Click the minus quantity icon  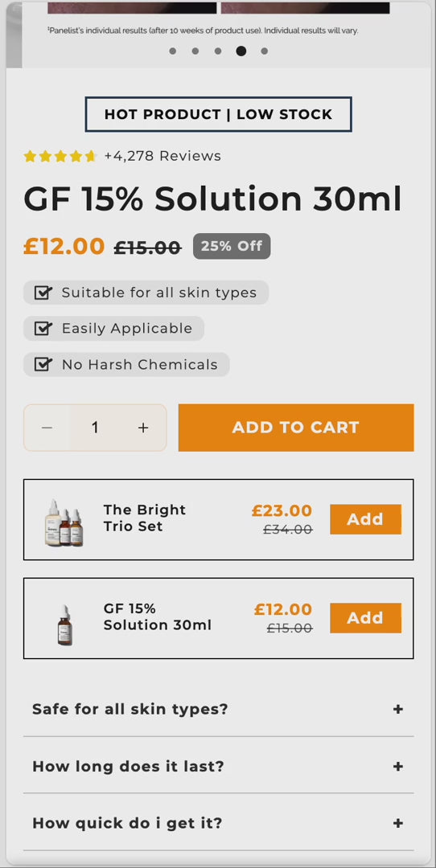coord(47,428)
